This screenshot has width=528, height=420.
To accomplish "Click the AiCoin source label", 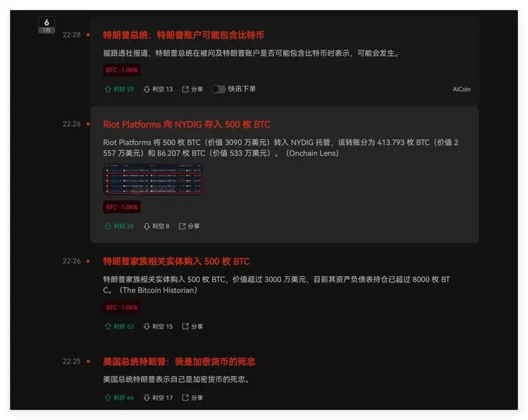I will coord(462,89).
